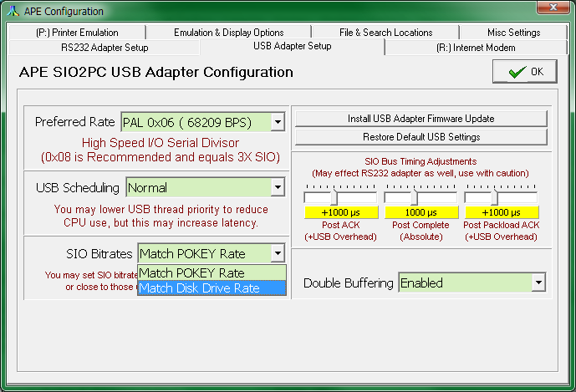The image size is (576, 392).
Task: Click the Double Buffering label
Action: [349, 283]
